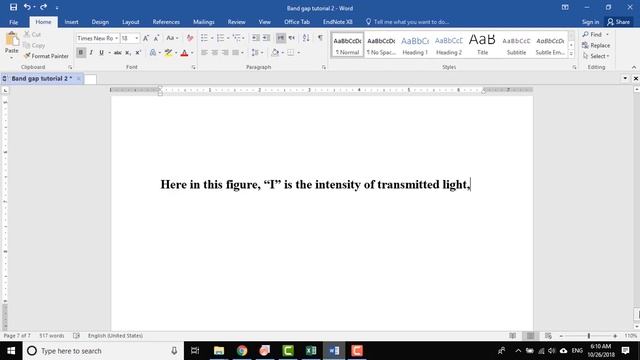The image size is (640, 360).
Task: Toggle Underline formatting
Action: point(101,53)
